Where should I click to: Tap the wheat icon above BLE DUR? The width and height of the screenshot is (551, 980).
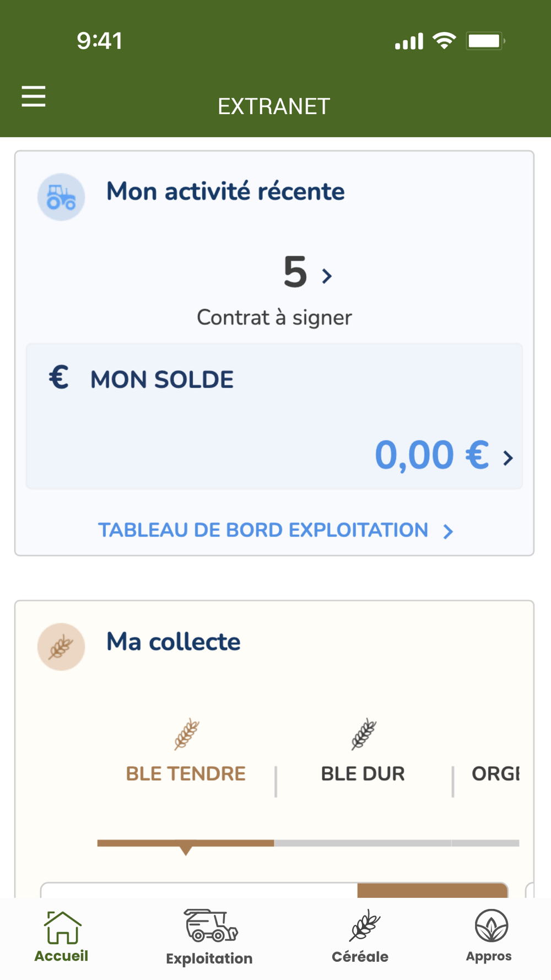363,734
